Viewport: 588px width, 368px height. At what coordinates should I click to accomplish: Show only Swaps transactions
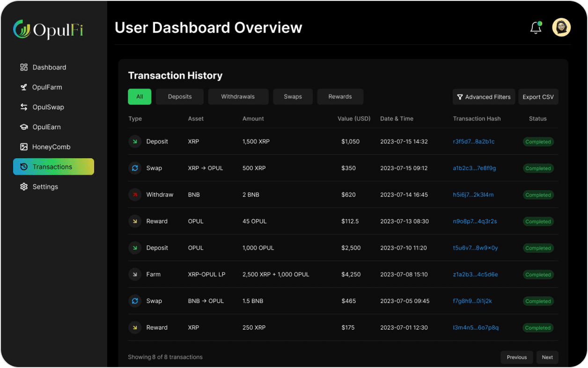click(293, 96)
